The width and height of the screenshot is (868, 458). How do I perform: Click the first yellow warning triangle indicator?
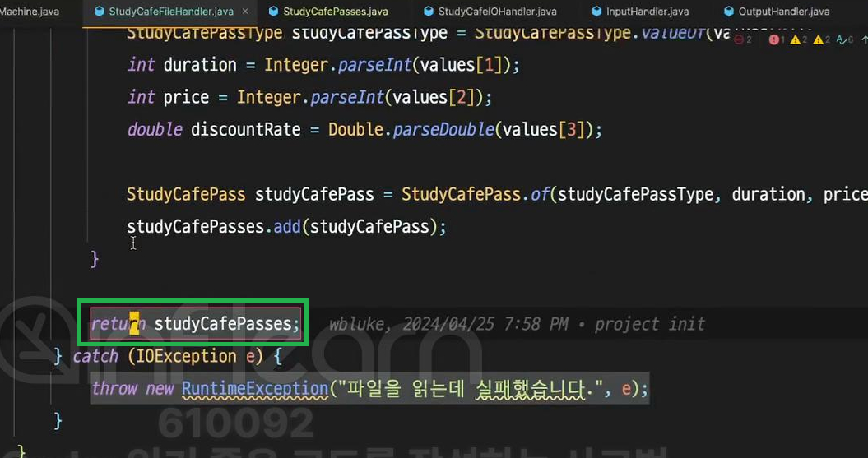(800, 39)
